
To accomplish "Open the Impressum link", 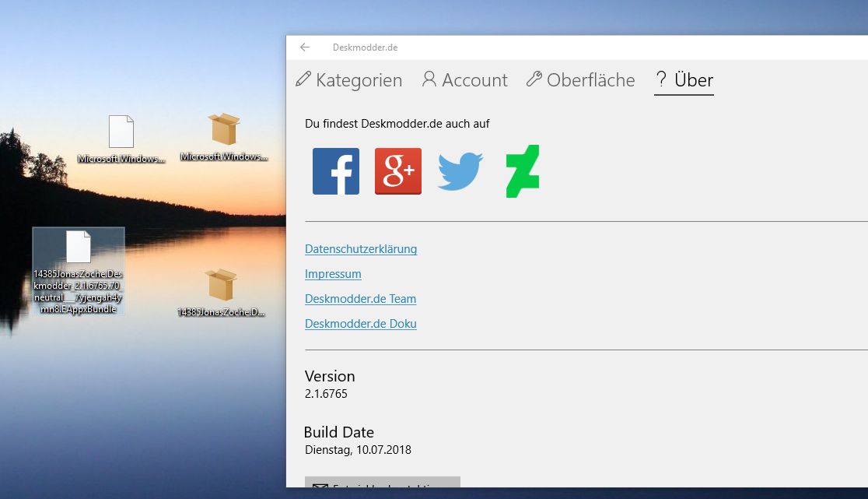I will click(333, 274).
